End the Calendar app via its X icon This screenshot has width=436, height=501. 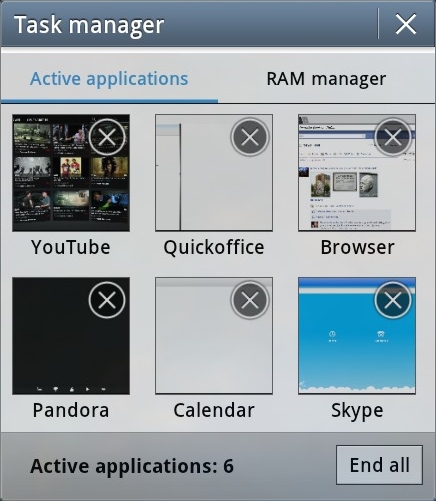pos(250,300)
